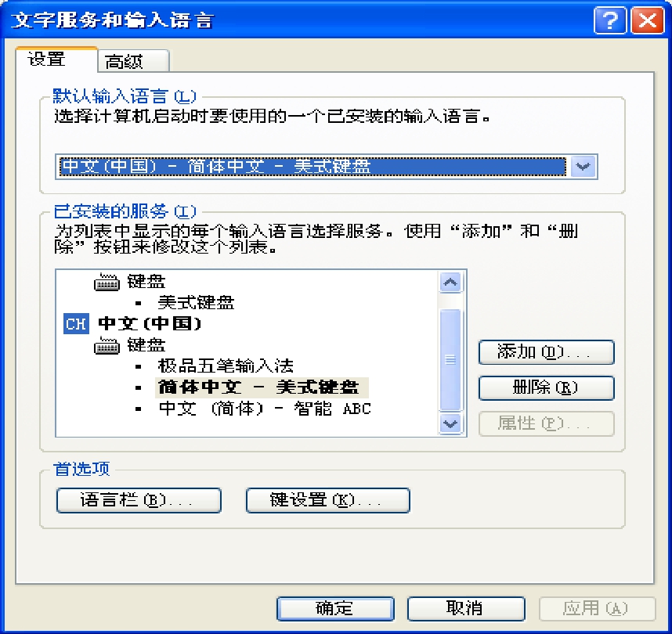The width and height of the screenshot is (672, 634).
Task: Switch to the 高级 tab
Action: (133, 61)
